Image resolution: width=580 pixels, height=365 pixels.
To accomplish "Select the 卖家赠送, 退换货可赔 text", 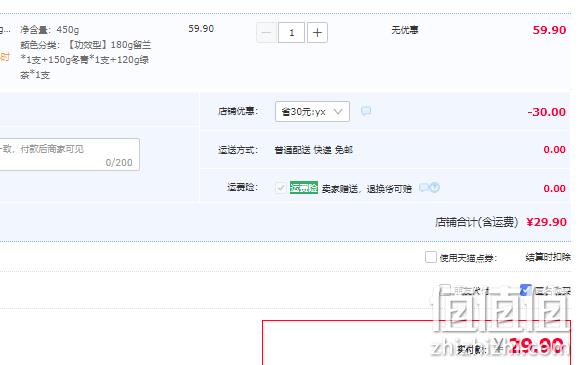I will pyautogui.click(x=367, y=189).
